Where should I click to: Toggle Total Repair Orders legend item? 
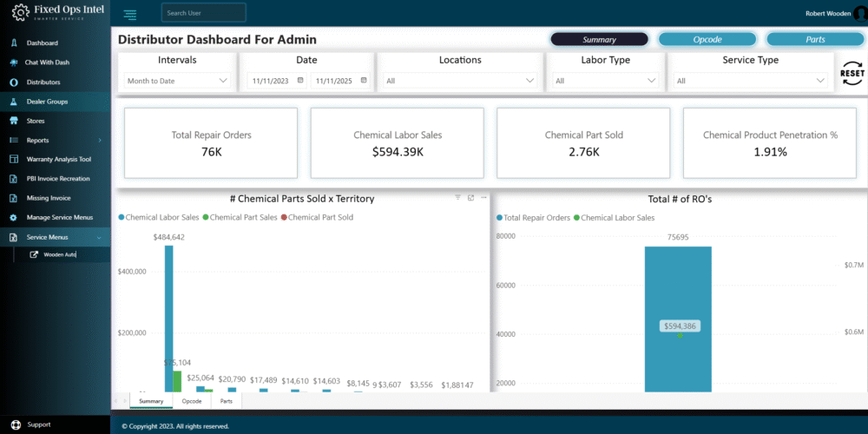[x=536, y=217]
